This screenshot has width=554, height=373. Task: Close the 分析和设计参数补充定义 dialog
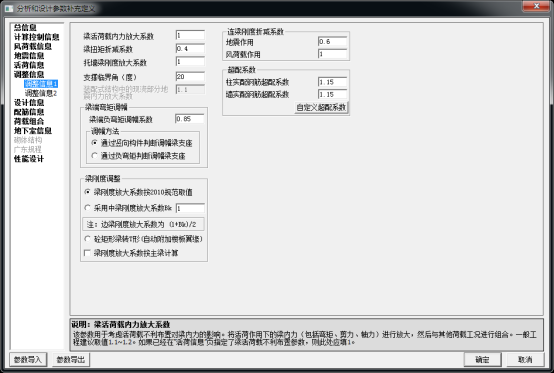click(x=536, y=6)
